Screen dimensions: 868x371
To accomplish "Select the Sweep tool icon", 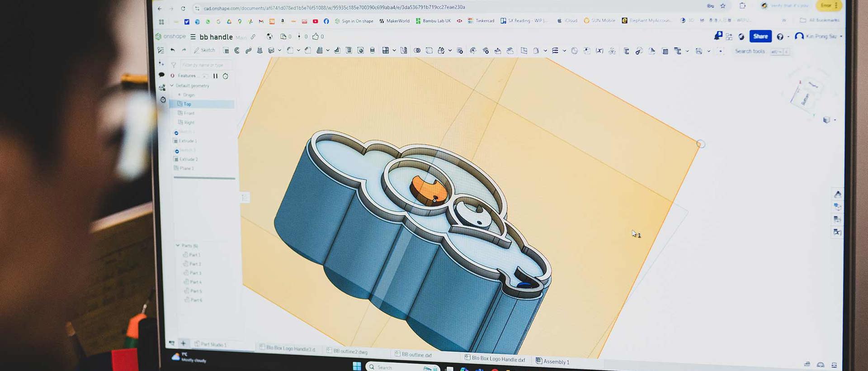I will tap(248, 50).
